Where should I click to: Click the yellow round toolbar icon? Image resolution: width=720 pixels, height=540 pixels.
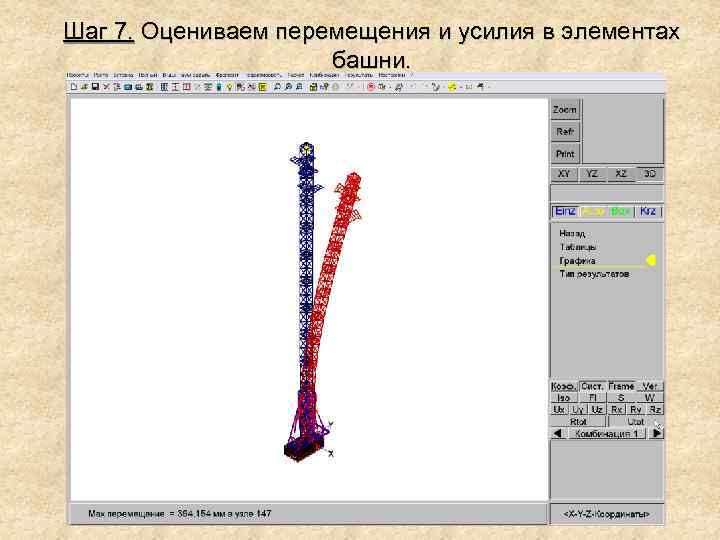coord(452,86)
